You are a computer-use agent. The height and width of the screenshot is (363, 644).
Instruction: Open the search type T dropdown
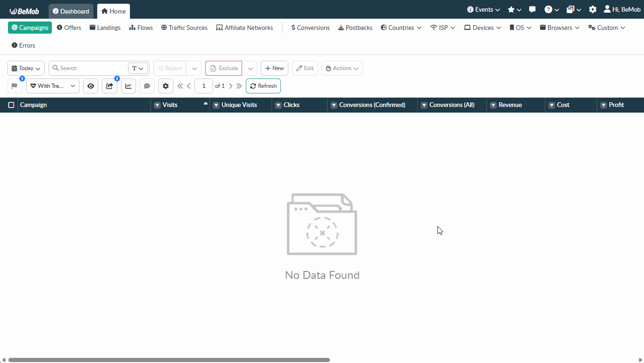click(x=138, y=68)
